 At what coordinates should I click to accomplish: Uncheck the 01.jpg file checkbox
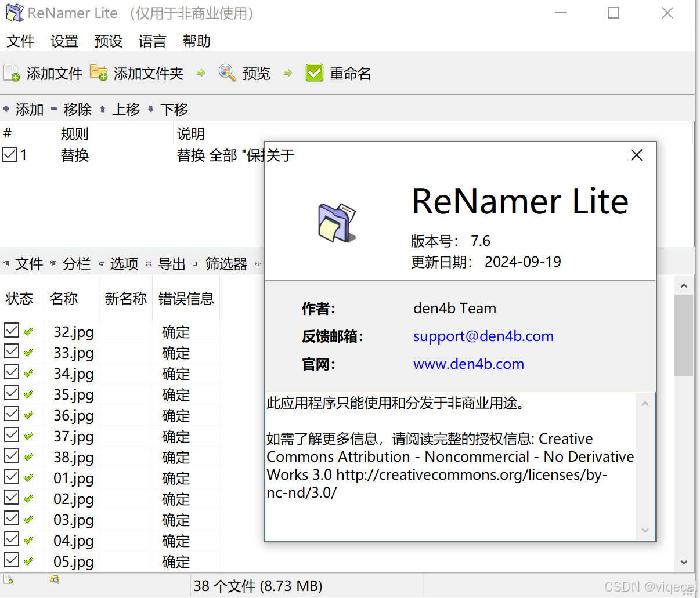point(12,477)
